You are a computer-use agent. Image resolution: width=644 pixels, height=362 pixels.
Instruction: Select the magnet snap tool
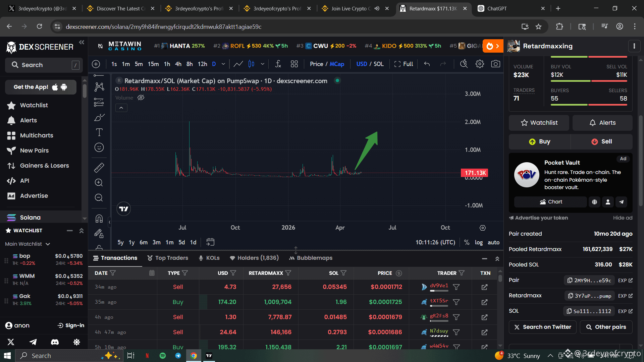click(x=99, y=219)
